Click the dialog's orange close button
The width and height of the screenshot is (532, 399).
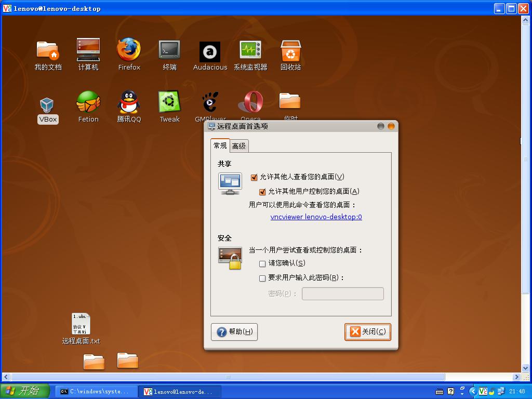pyautogui.click(x=391, y=126)
